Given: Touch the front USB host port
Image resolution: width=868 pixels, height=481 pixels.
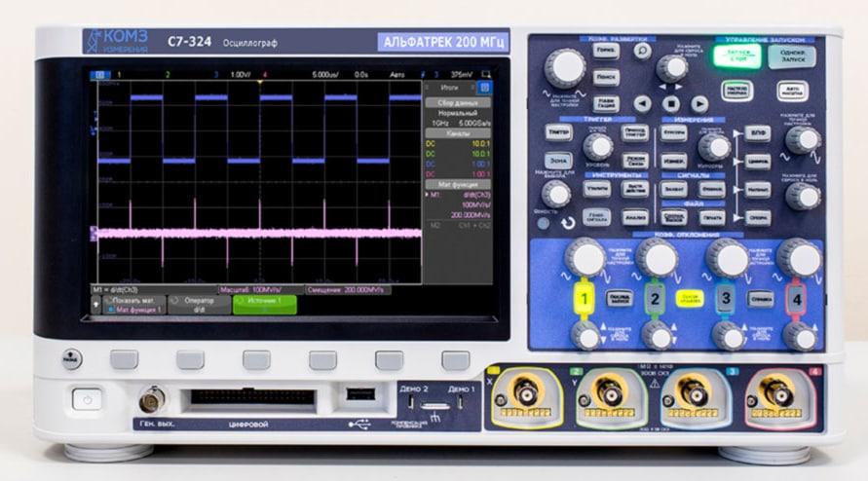Looking at the screenshot, I should pyautogui.click(x=359, y=394).
